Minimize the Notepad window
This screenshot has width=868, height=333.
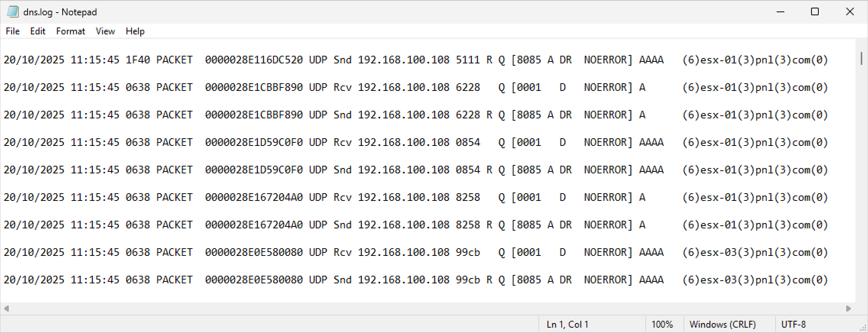780,12
